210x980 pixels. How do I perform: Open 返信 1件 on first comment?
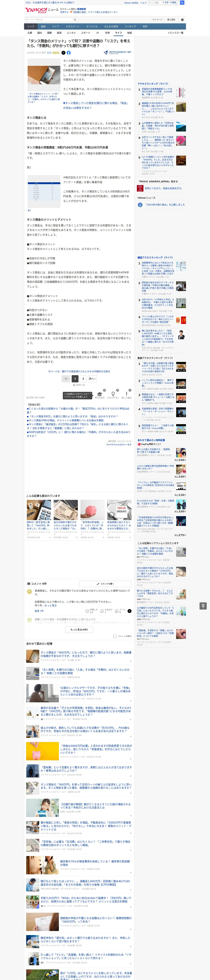coord(39,611)
